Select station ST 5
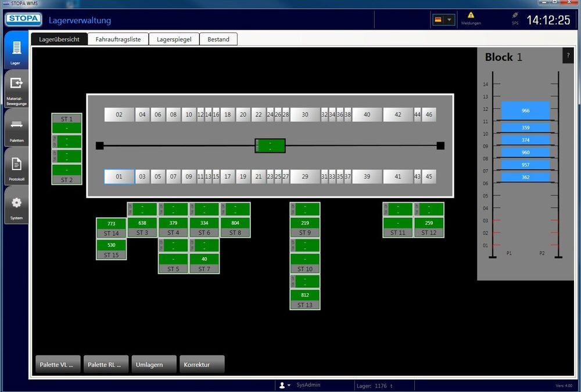This screenshot has width=581, height=392. [173, 264]
